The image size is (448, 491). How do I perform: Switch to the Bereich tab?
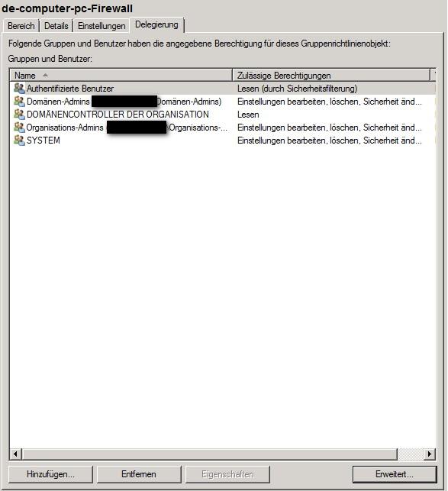click(x=21, y=26)
